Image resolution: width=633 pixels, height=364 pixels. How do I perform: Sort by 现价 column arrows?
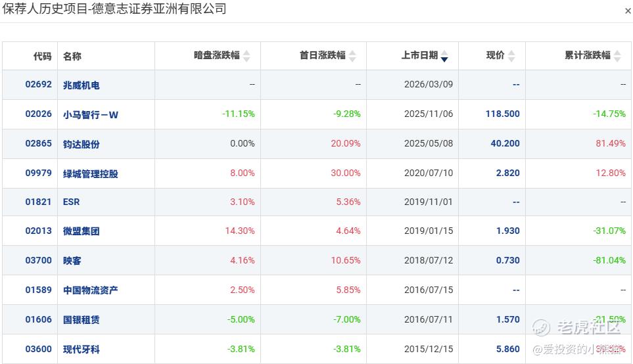tap(511, 56)
